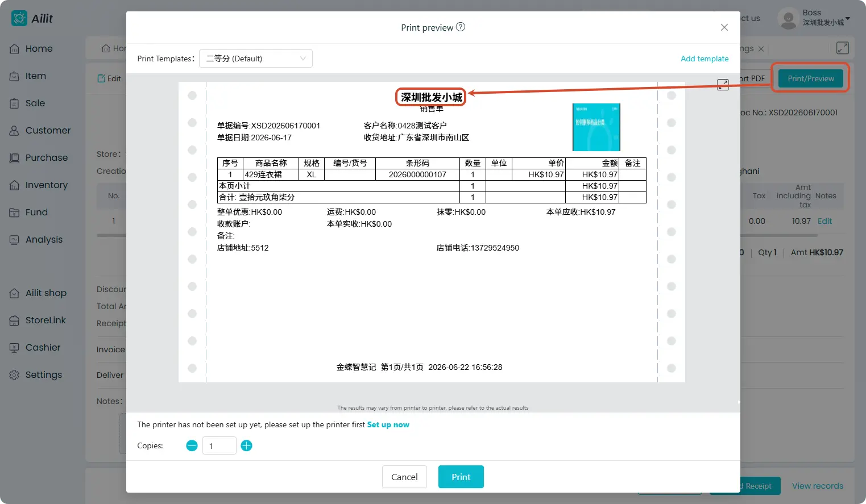Click the footer timestamp 2026-06-22 16:56:28
The height and width of the screenshot is (504, 866).
coord(465,367)
